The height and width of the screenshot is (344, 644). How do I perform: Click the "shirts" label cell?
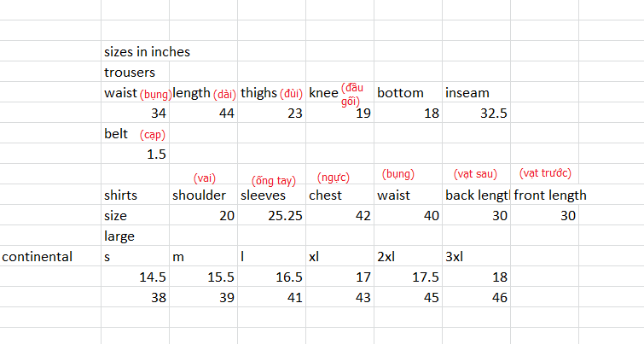point(120,195)
